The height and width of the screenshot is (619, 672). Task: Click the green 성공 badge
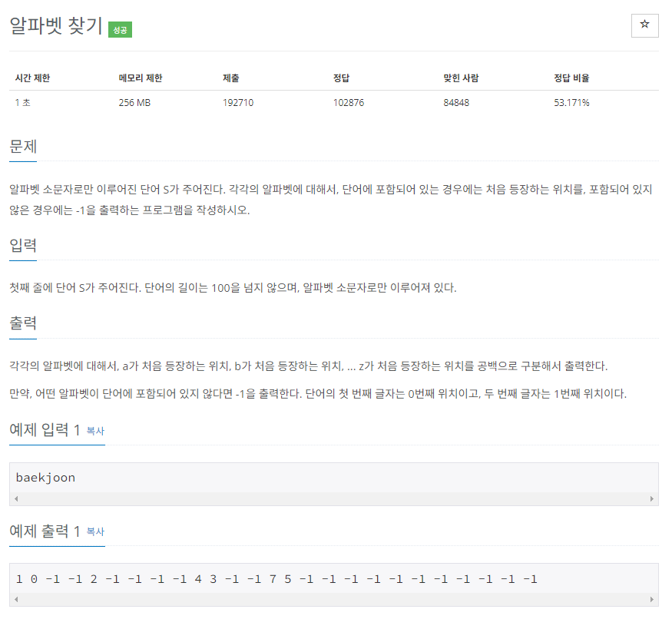click(x=120, y=30)
